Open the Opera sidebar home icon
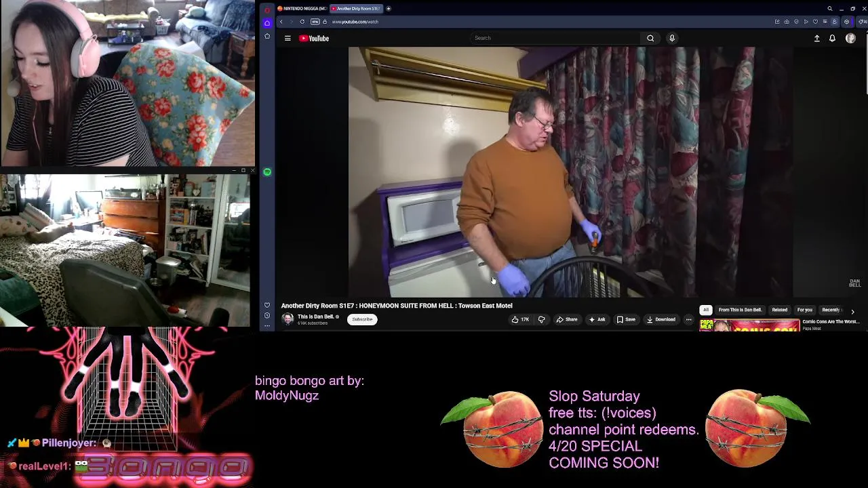Image resolution: width=868 pixels, height=488 pixels. click(267, 23)
